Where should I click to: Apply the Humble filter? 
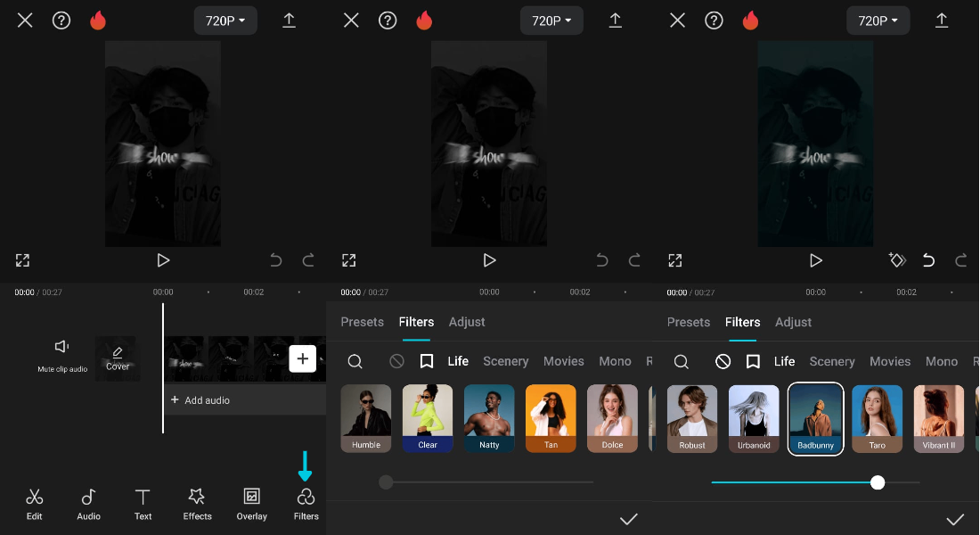click(x=366, y=418)
